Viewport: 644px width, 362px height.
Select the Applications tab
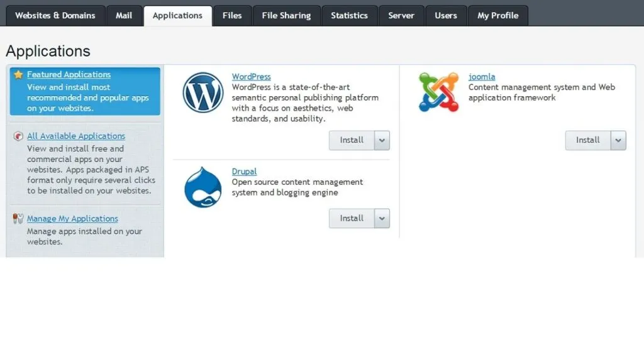point(177,16)
